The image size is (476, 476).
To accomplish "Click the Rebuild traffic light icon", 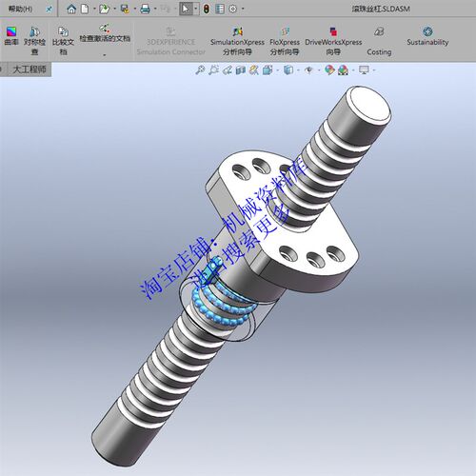I will 207,9.
